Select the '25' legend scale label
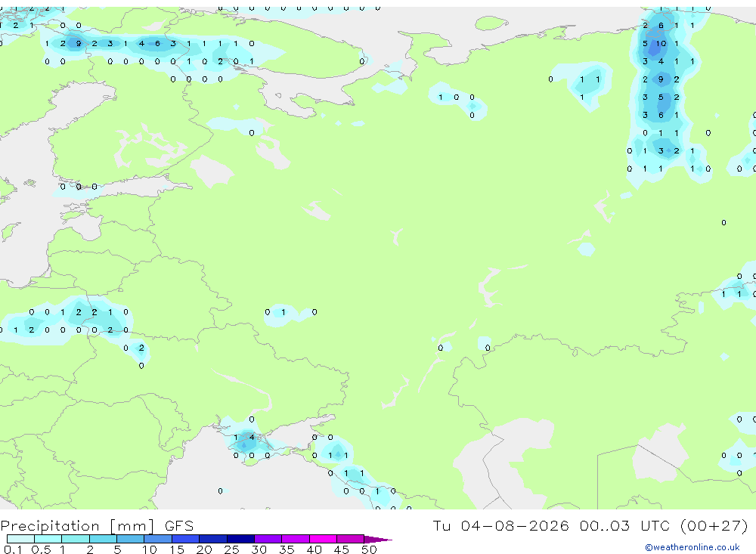The image size is (756, 554). tap(231, 549)
